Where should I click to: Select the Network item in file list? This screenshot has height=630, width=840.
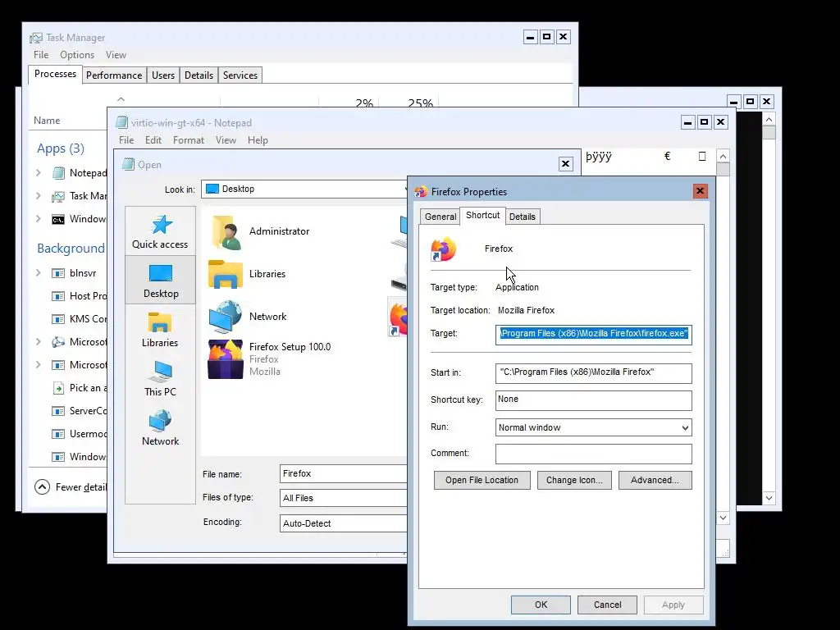click(x=226, y=317)
